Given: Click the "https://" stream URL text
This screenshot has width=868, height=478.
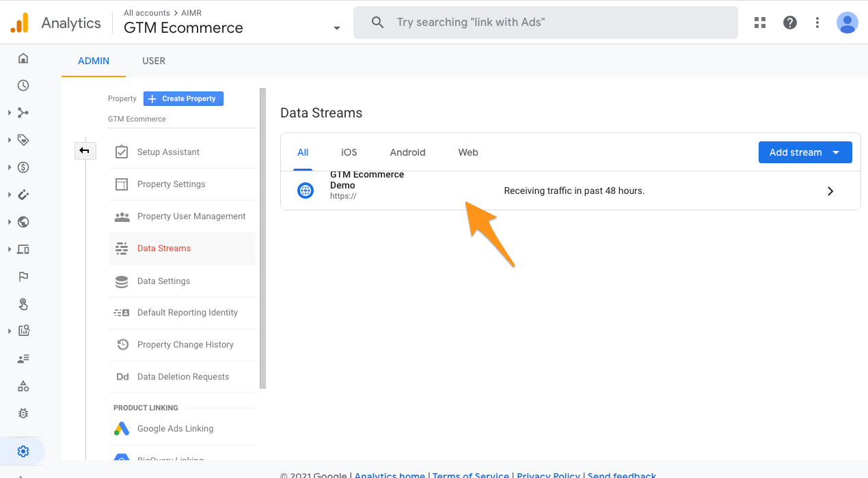Looking at the screenshot, I should click(343, 196).
